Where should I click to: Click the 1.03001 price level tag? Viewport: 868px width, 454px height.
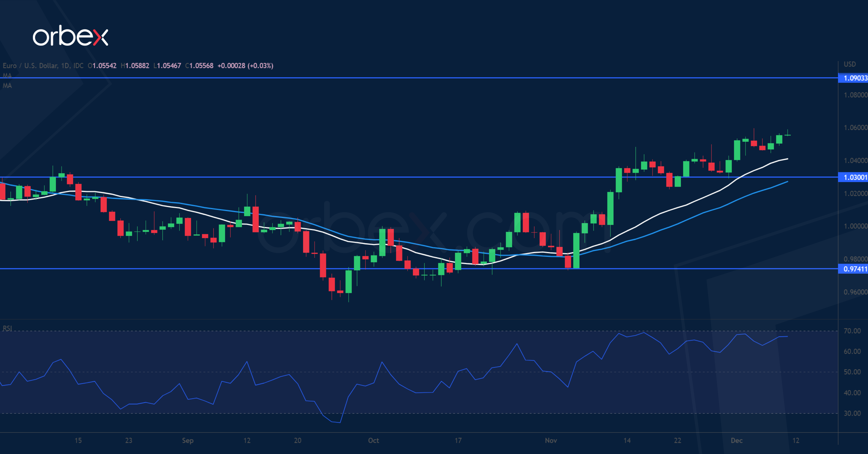[855, 178]
